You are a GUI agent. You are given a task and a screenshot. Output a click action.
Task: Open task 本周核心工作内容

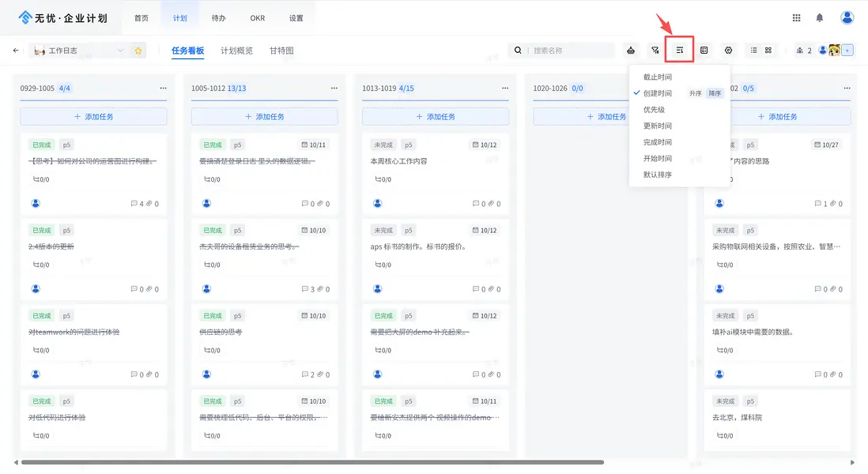coord(398,161)
